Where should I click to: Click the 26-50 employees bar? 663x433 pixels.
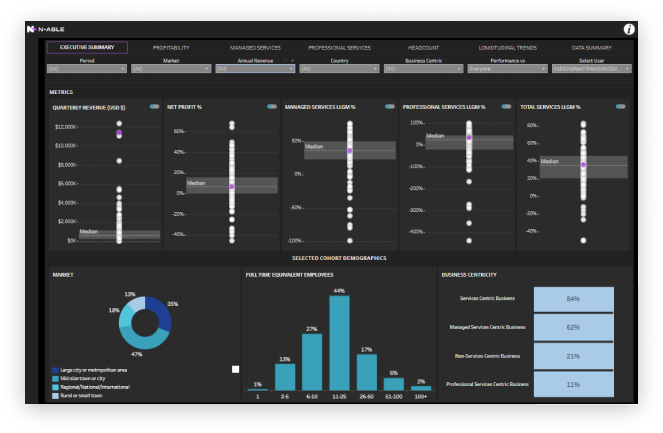click(367, 372)
